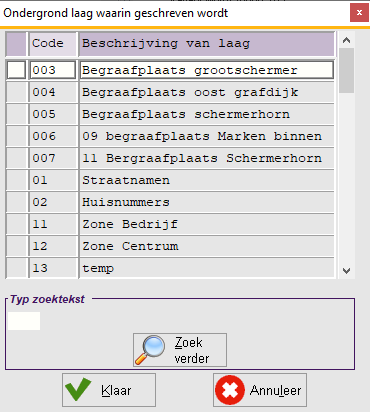Click the scrollbar down arrow
This screenshot has width=370, height=412.
(x=346, y=270)
